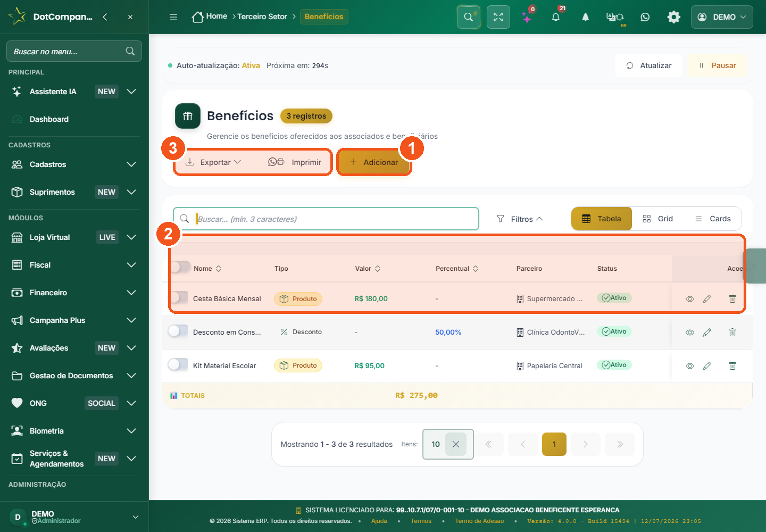Delete Cesta Básica Mensal with trash icon
This screenshot has width=766, height=532.
point(732,299)
